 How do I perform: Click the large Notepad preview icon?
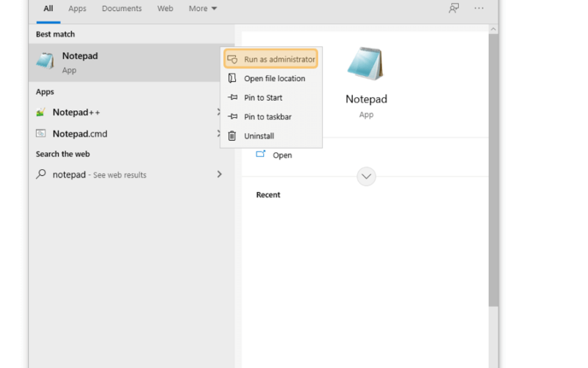pos(366,64)
